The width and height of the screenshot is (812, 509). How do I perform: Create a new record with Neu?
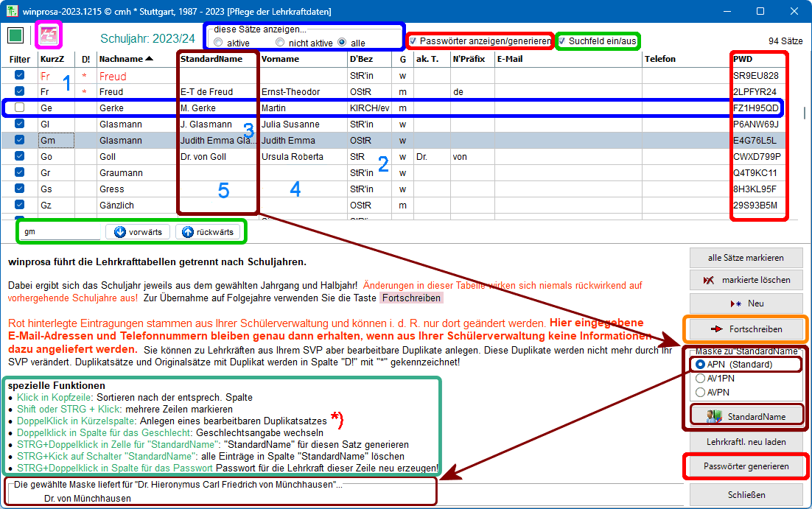pyautogui.click(x=746, y=303)
